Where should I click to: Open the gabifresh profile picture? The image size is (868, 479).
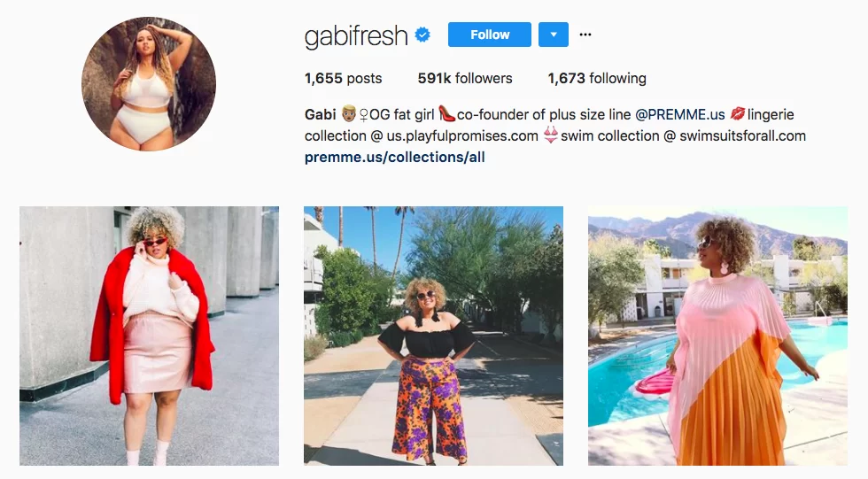pyautogui.click(x=149, y=84)
